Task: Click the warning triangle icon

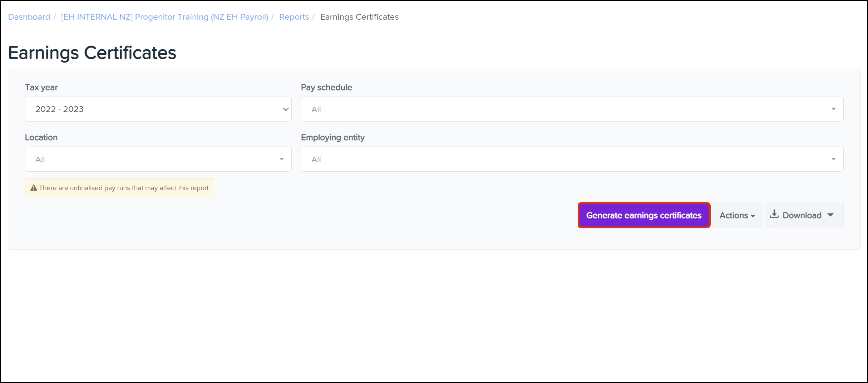Action: pos(34,188)
